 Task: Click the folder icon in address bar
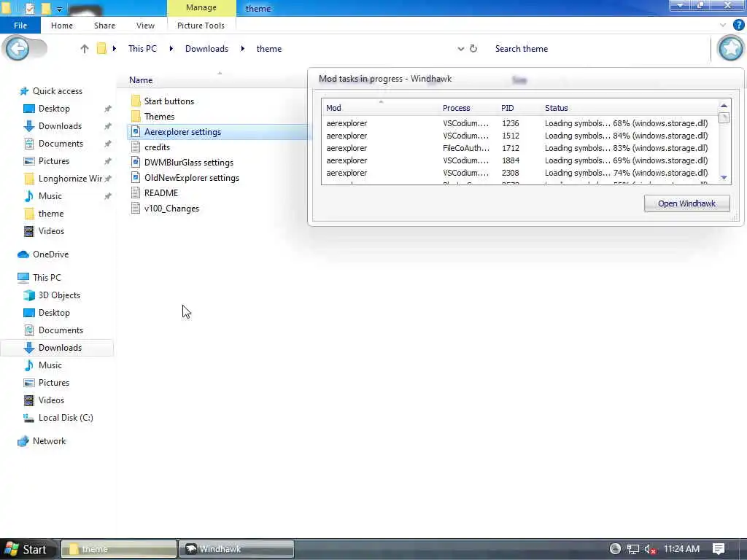tap(101, 49)
